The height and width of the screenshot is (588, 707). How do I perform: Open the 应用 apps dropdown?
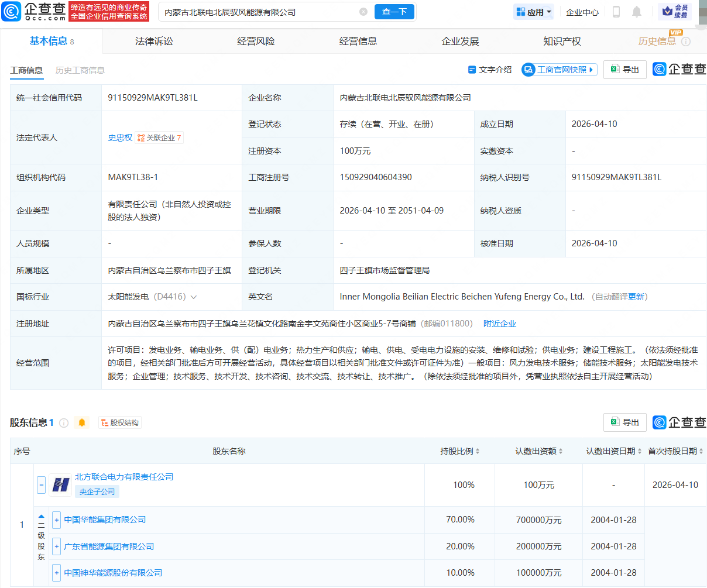[533, 12]
